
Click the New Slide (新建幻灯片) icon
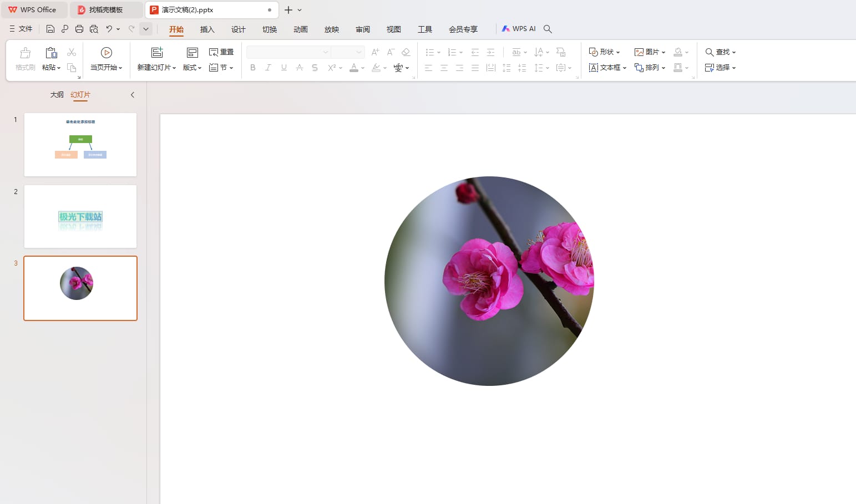click(157, 53)
